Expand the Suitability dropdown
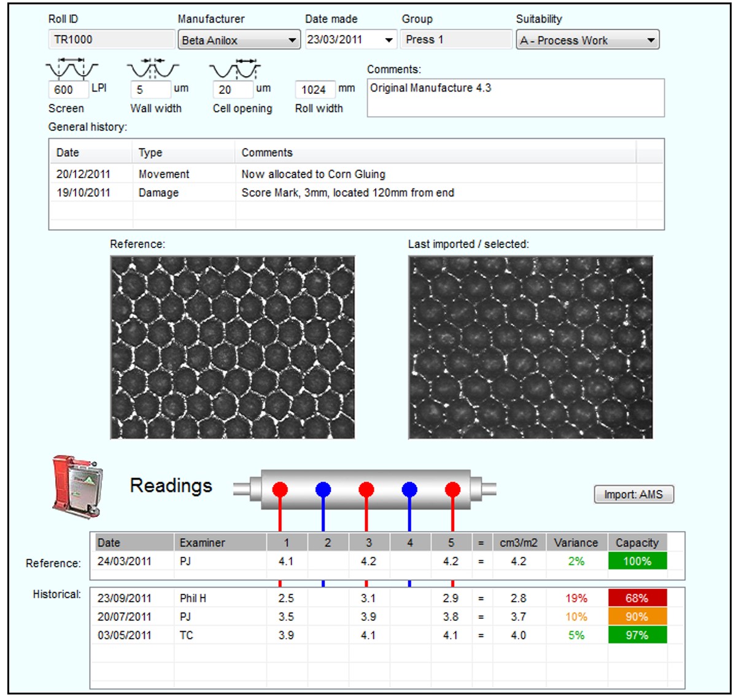This screenshot has height=700, width=739. pyautogui.click(x=652, y=40)
